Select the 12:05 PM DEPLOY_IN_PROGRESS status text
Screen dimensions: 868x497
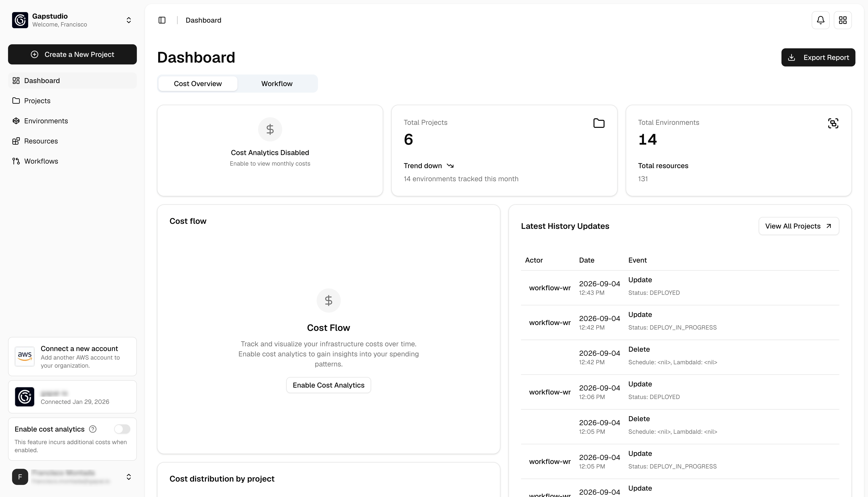point(672,467)
